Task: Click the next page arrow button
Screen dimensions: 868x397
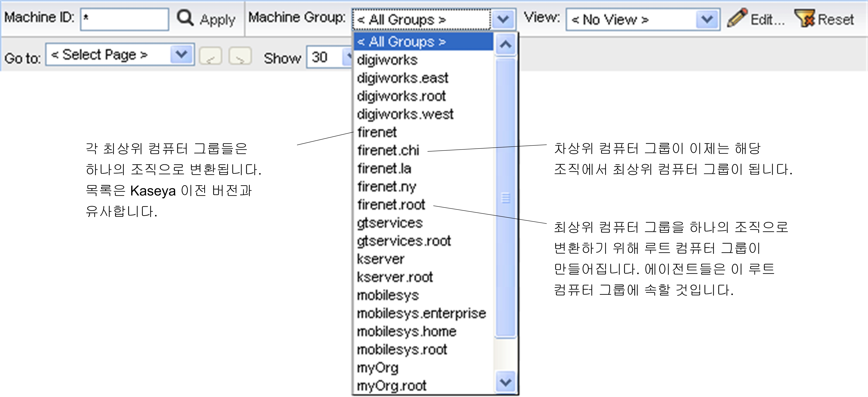Action: click(x=240, y=56)
